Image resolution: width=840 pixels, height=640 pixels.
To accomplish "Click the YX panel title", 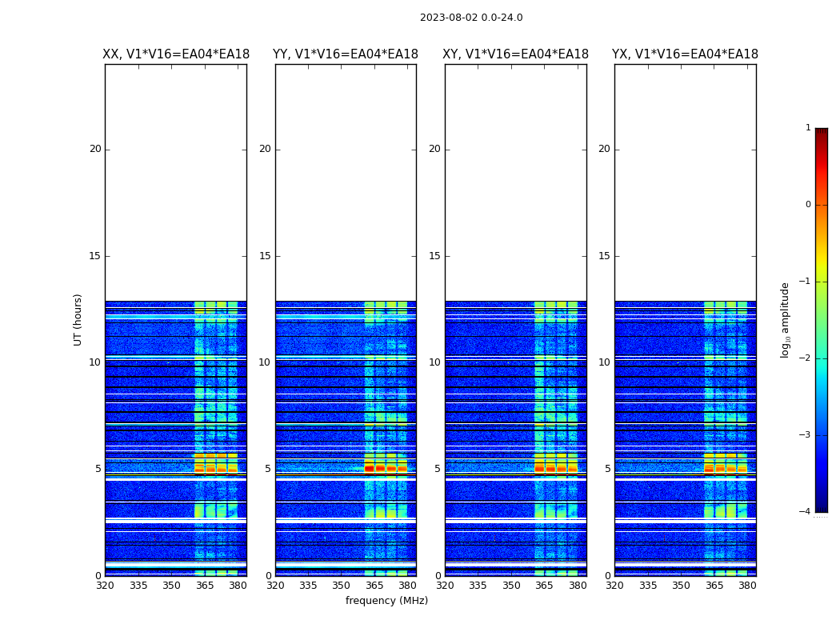I will pyautogui.click(x=685, y=54).
